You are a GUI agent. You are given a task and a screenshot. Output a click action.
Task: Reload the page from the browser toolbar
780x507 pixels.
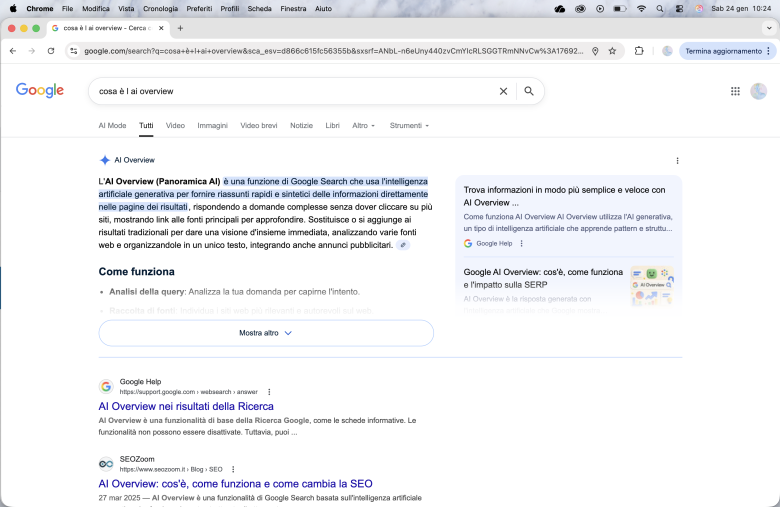[x=52, y=51]
